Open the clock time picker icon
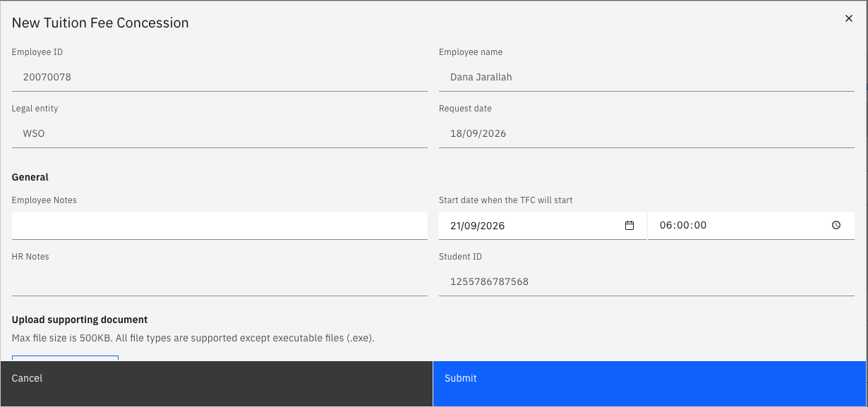The image size is (868, 407). tap(836, 226)
